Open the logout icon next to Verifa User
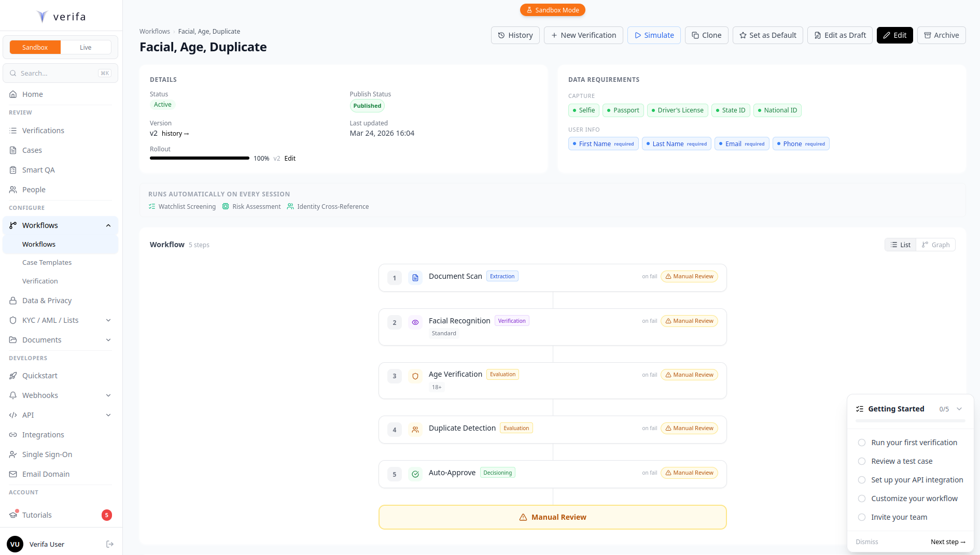Viewport: 980px width, 555px height. [x=109, y=544]
